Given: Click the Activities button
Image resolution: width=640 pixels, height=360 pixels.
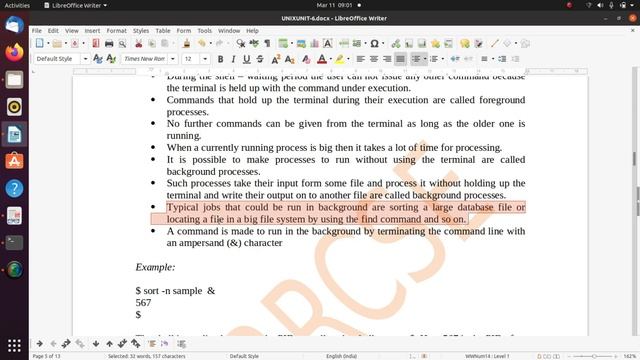Looking at the screenshot, I should (17, 5).
